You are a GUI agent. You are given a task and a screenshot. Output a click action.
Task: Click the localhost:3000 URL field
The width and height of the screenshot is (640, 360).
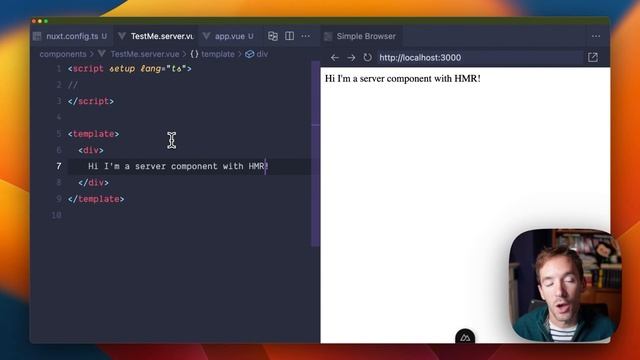tap(480, 58)
